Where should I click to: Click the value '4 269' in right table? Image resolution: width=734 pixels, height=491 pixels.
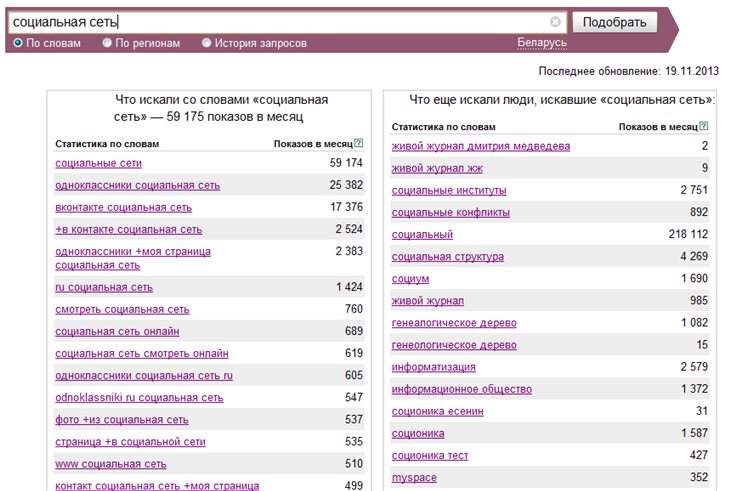coord(694,256)
